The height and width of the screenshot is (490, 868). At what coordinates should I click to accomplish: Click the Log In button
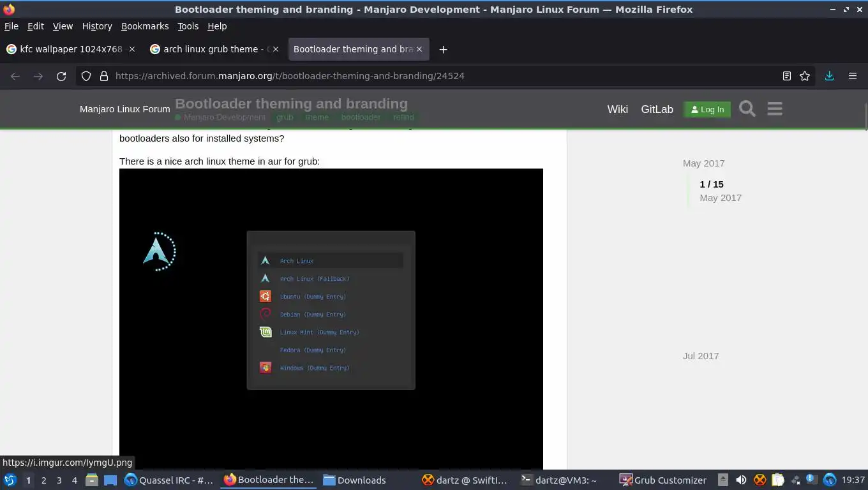707,109
